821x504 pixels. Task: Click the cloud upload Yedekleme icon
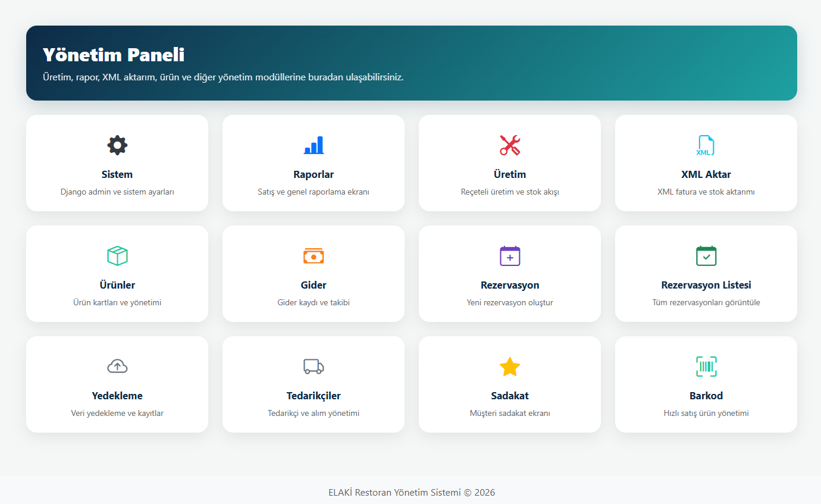117,367
